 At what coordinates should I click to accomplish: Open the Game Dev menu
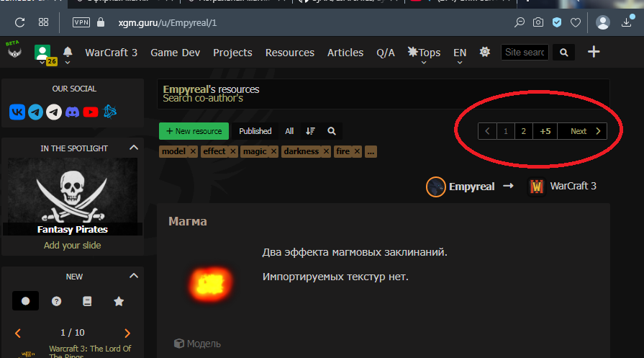[176, 53]
